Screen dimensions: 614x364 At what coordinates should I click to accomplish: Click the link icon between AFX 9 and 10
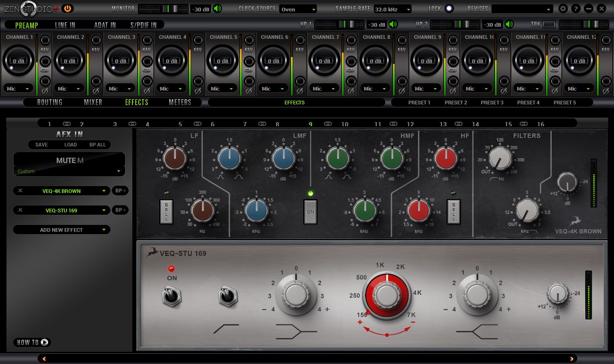pos(328,124)
